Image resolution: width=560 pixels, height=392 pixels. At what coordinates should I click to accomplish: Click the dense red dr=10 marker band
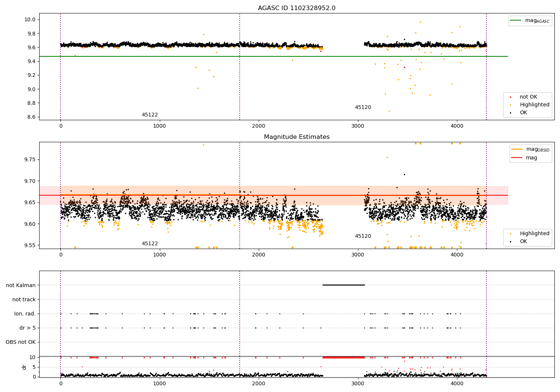tap(343, 357)
